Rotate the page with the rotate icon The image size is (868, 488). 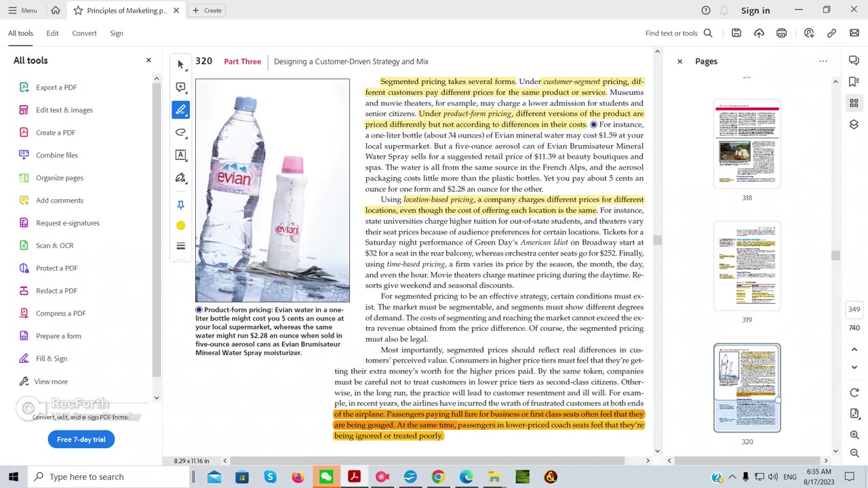(x=854, y=393)
